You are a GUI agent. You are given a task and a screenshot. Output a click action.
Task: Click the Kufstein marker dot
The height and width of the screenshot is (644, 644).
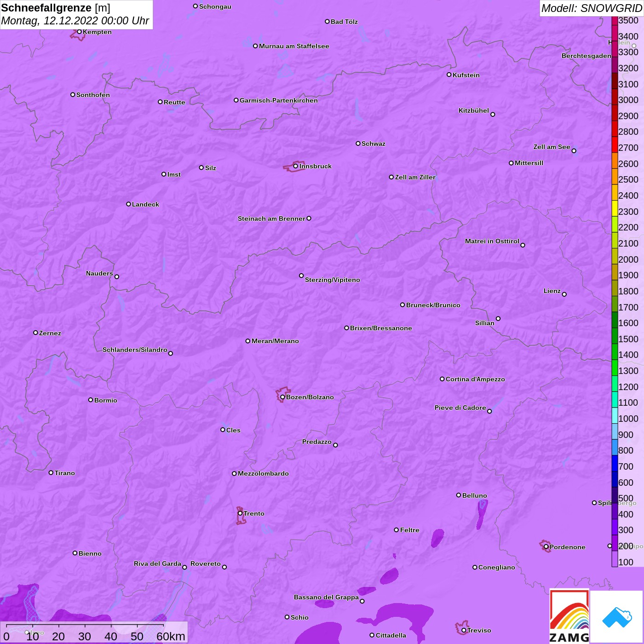[x=449, y=75]
